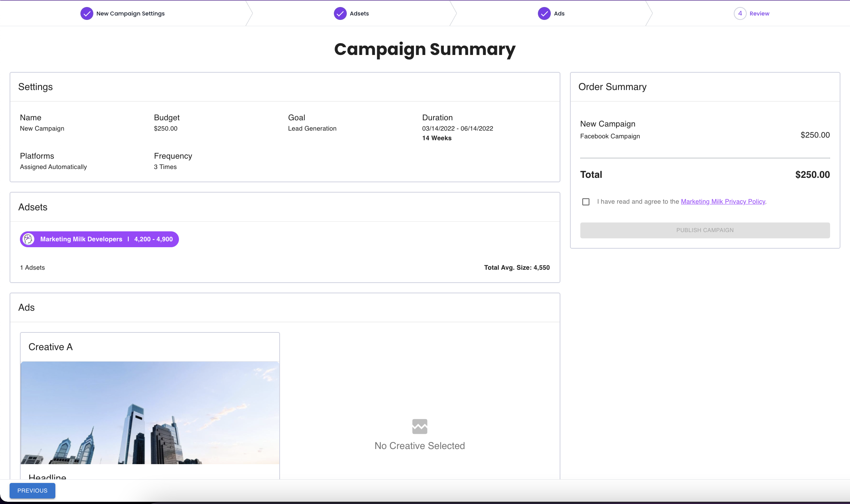Click the Creative A card title
The image size is (850, 504).
pos(51,347)
